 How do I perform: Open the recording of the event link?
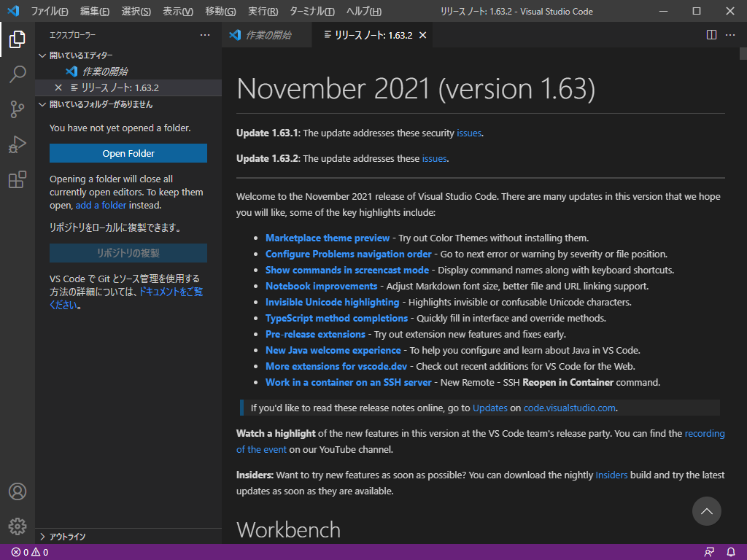coord(705,433)
